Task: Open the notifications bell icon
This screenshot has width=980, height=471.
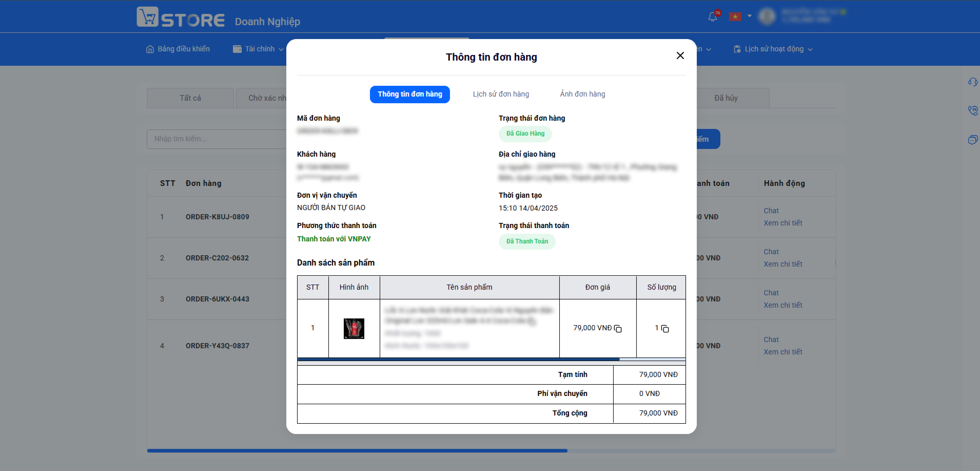Action: coord(713,17)
